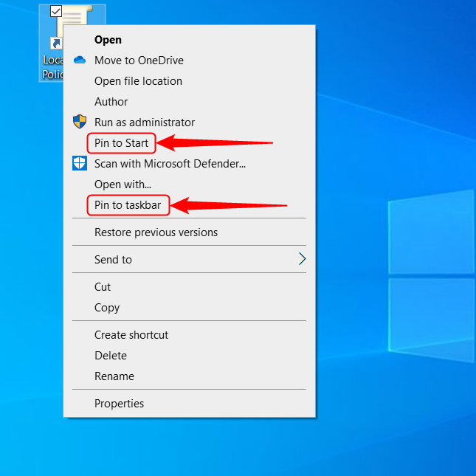Select Run as administrator
Viewport: 476px width, 476px height.
pyautogui.click(x=189, y=123)
